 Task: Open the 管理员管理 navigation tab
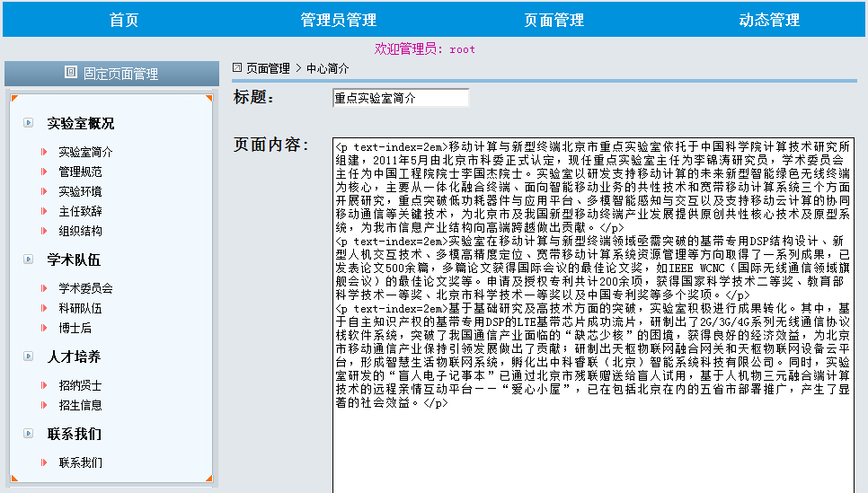338,20
